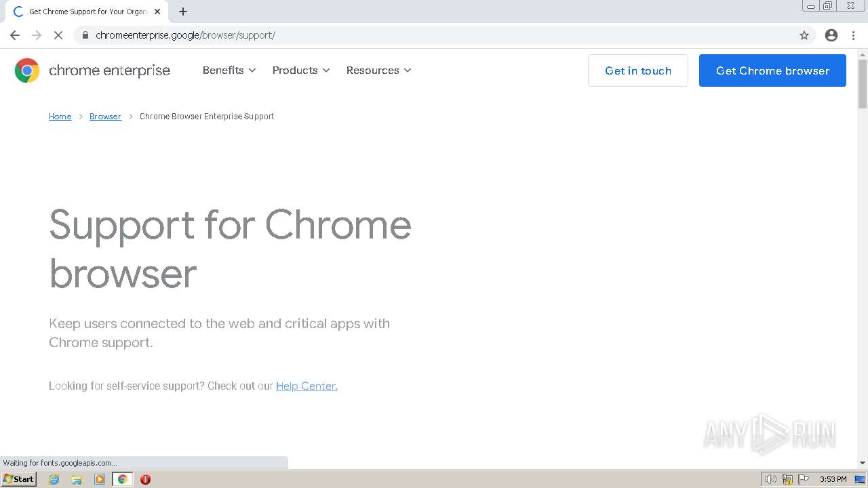Click the system clock showing 3:53 PM
Image resolution: width=868 pixels, height=488 pixels.
click(x=833, y=479)
